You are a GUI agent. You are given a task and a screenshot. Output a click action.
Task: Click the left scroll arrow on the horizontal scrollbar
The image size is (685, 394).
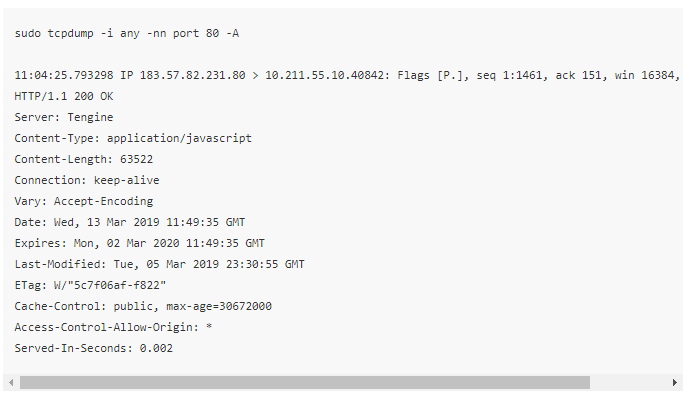click(11, 383)
